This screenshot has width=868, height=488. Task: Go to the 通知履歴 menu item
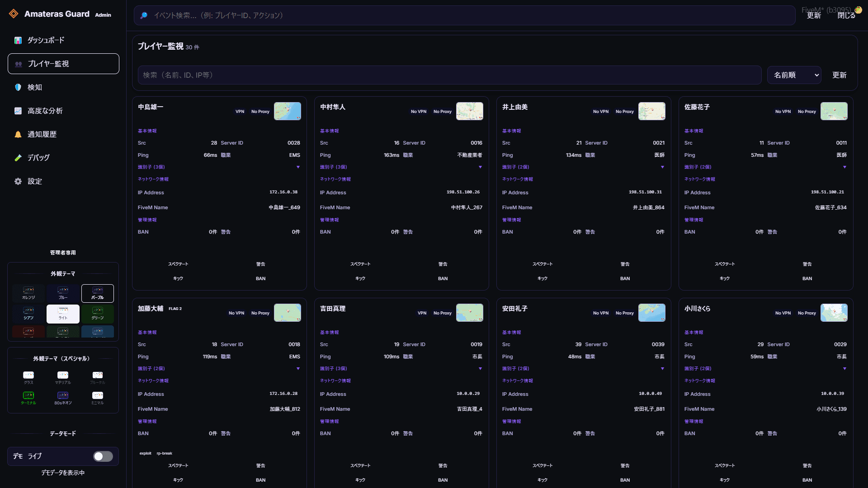pyautogui.click(x=63, y=134)
